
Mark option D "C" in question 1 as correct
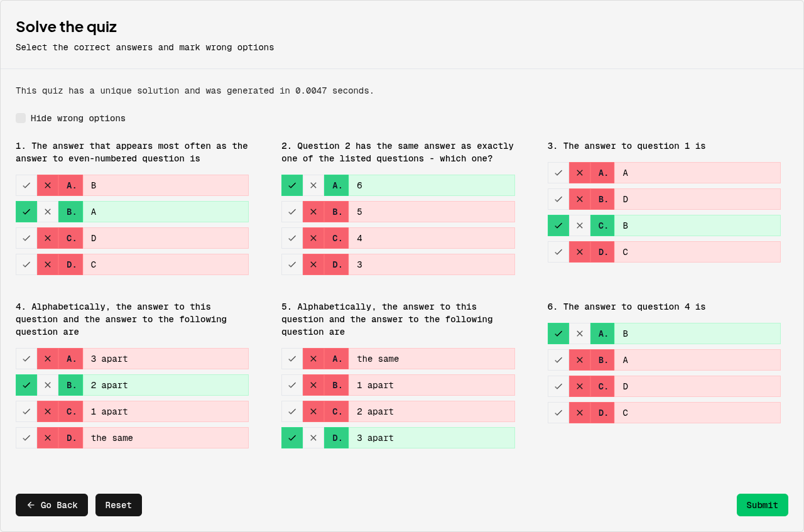click(x=26, y=264)
